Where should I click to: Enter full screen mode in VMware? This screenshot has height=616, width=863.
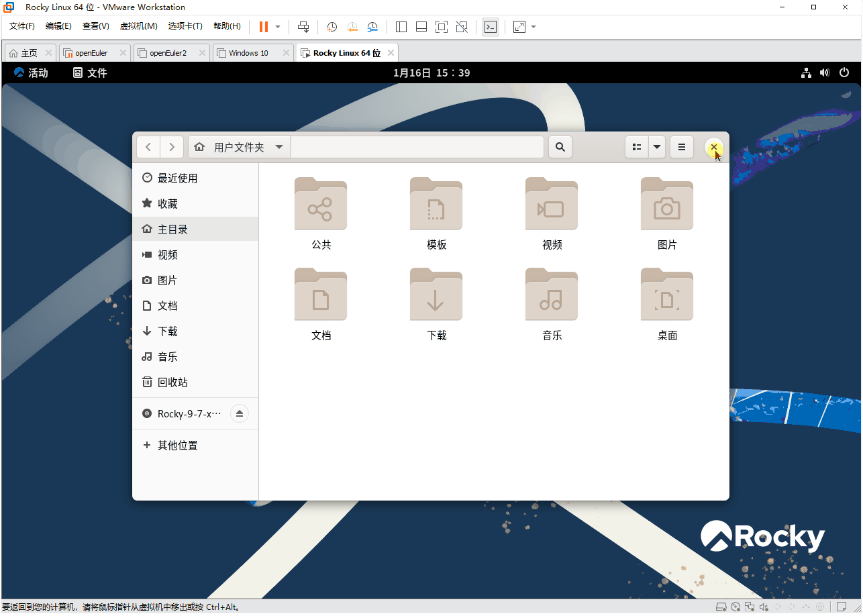click(441, 27)
